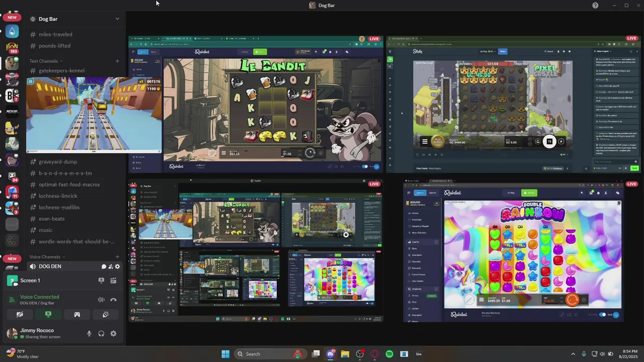The height and width of the screenshot is (362, 644).
Task: Click the top NEW unread indicator pill
Action: pyautogui.click(x=12, y=18)
